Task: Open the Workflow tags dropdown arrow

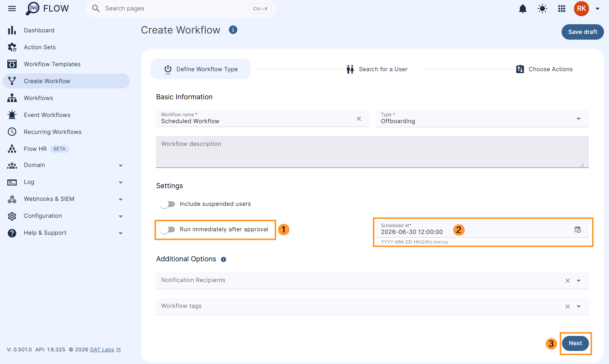Action: click(x=579, y=307)
